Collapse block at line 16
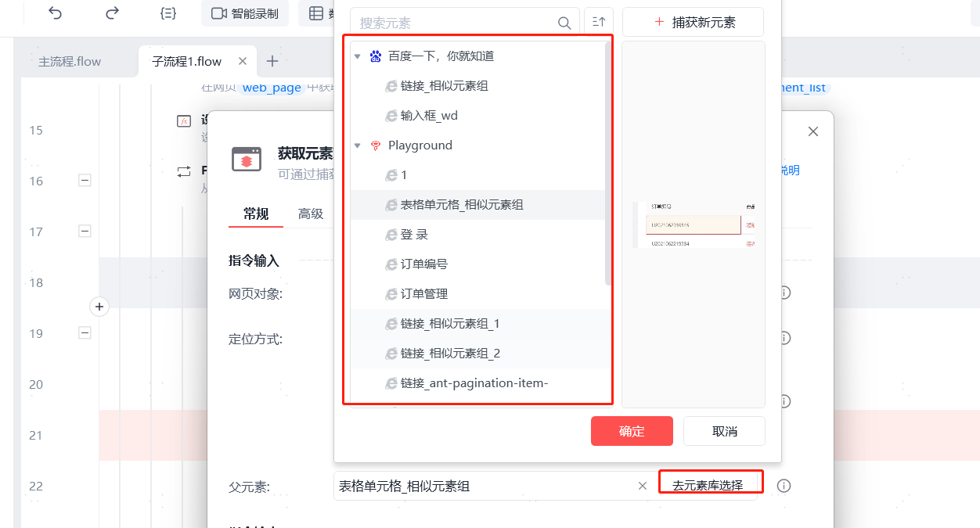Screen dimensions: 980x528 click(x=85, y=181)
